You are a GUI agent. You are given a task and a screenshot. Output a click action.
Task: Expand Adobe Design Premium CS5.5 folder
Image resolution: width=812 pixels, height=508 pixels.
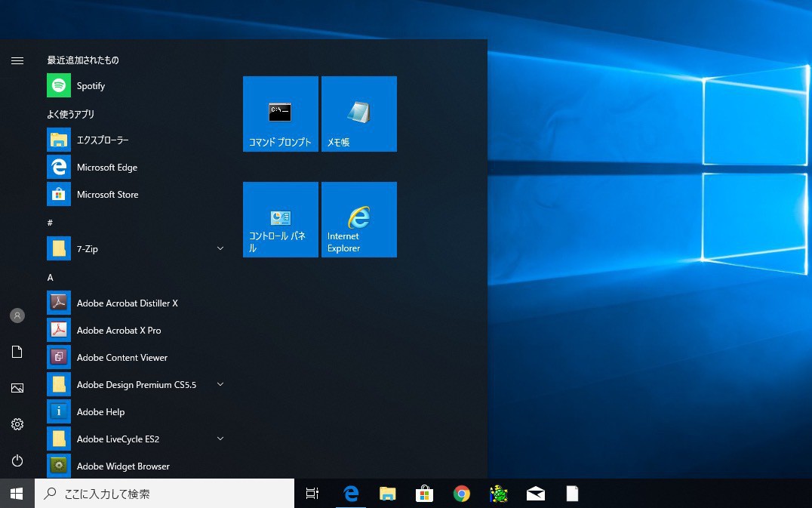point(136,385)
